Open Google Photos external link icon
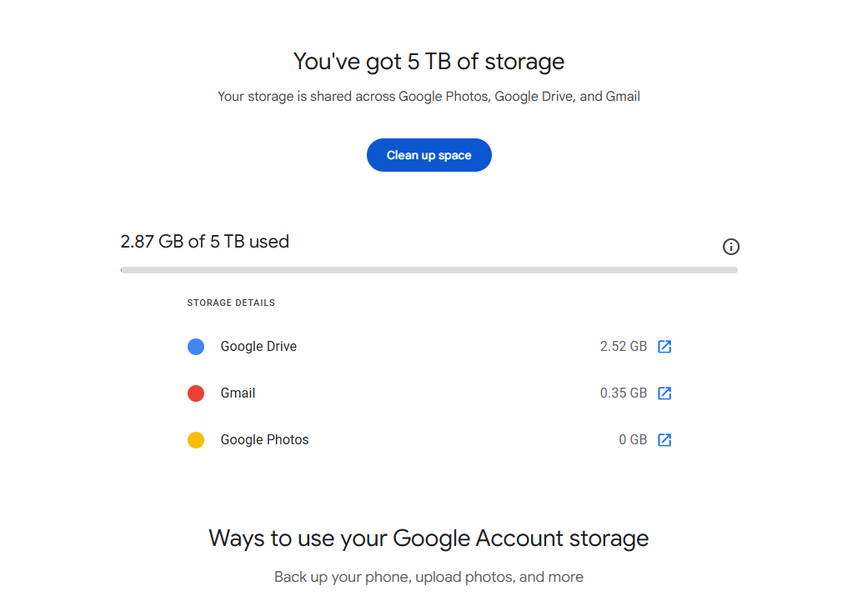Screen dimensions: 867x616 (664, 439)
